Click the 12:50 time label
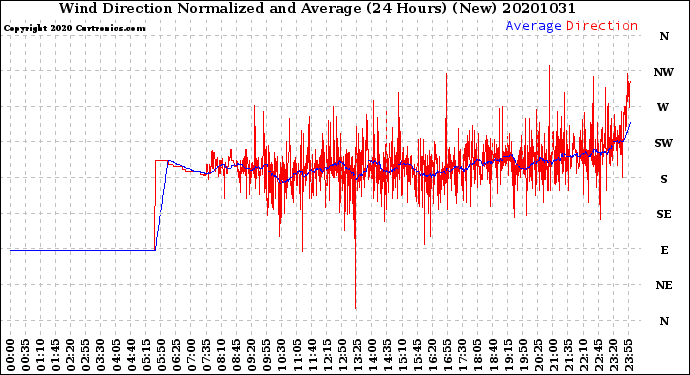 point(342,355)
